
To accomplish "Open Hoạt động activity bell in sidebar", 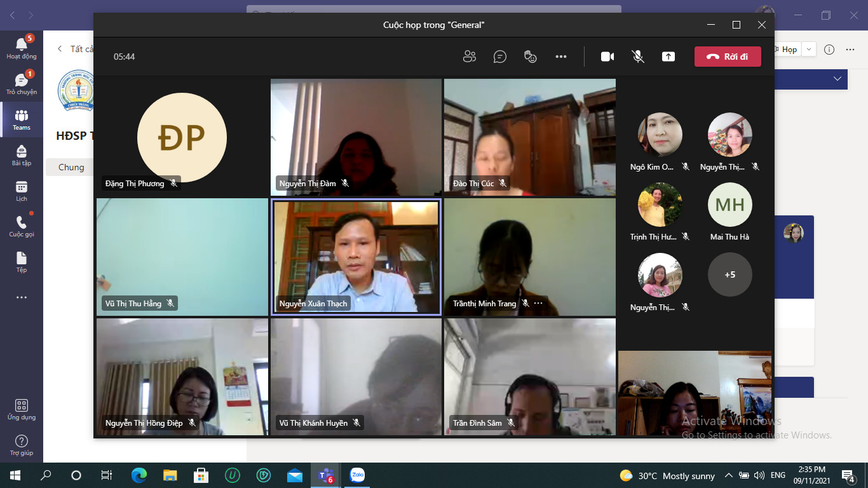I will click(x=22, y=48).
